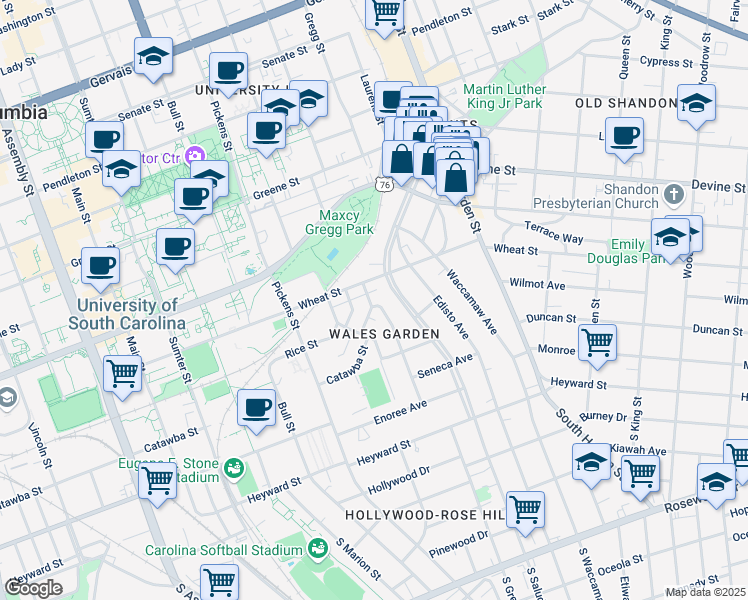This screenshot has width=748, height=600.
Task: Click Carolina Softball Stadium text label
Action: point(224,550)
